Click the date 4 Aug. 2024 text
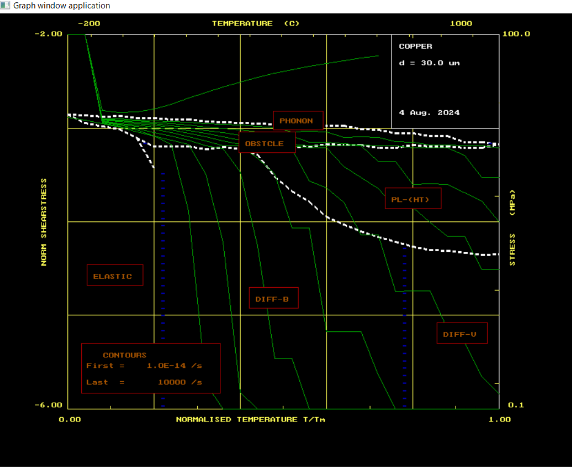Viewport: 572px width, 467px height. pos(429,112)
